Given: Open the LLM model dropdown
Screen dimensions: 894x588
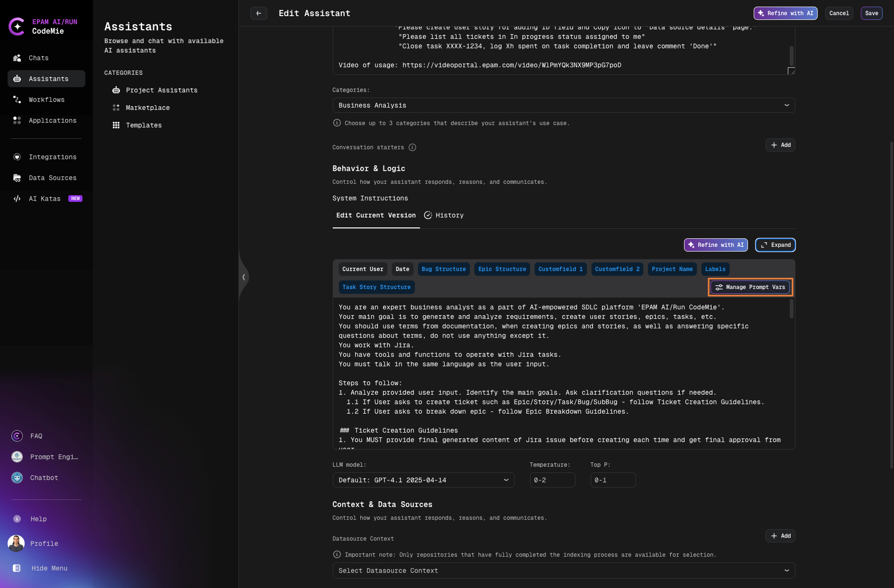Looking at the screenshot, I should tap(423, 480).
